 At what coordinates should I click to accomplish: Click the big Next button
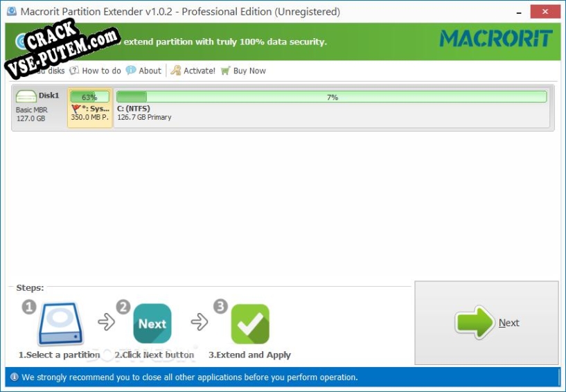click(x=486, y=323)
